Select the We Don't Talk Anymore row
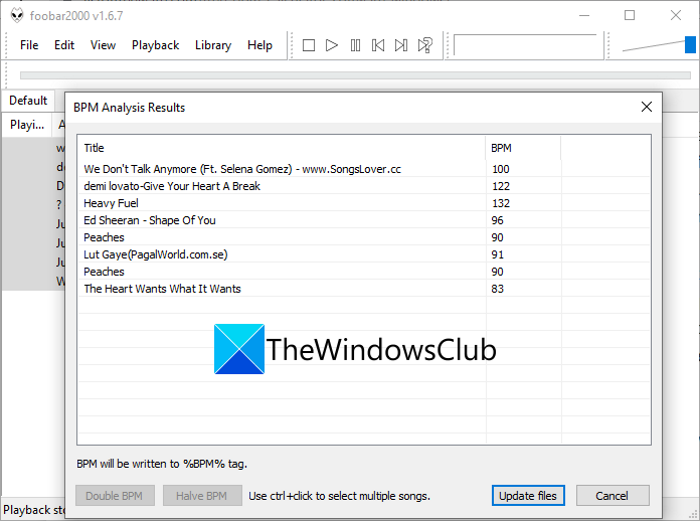 point(364,169)
